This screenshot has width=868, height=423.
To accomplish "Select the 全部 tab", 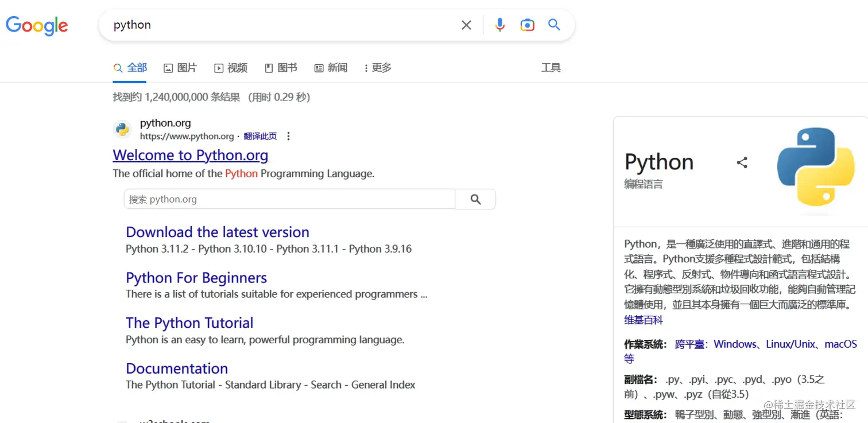I will 130,68.
